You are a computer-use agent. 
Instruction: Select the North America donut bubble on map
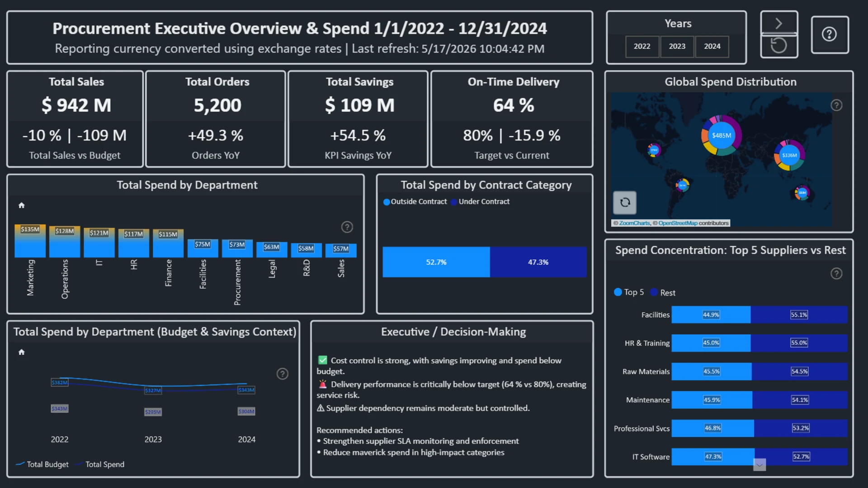click(x=654, y=150)
